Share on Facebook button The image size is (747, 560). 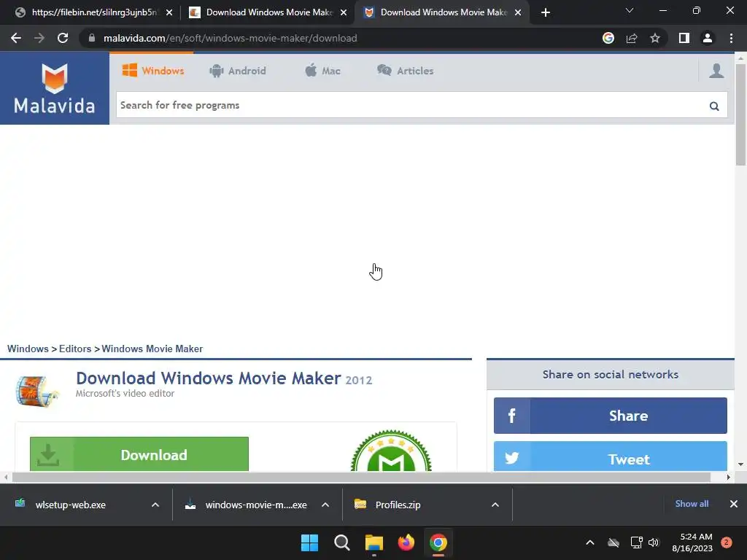pyautogui.click(x=611, y=416)
